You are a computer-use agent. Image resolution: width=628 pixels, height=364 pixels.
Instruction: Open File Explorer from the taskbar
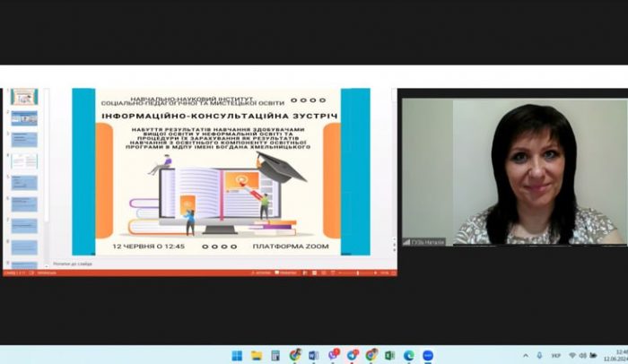point(257,355)
